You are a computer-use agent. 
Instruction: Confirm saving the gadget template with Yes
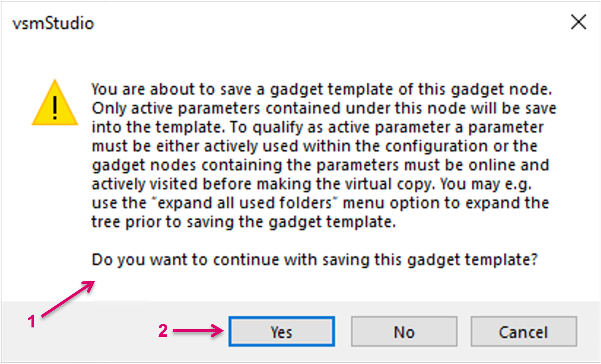click(281, 331)
